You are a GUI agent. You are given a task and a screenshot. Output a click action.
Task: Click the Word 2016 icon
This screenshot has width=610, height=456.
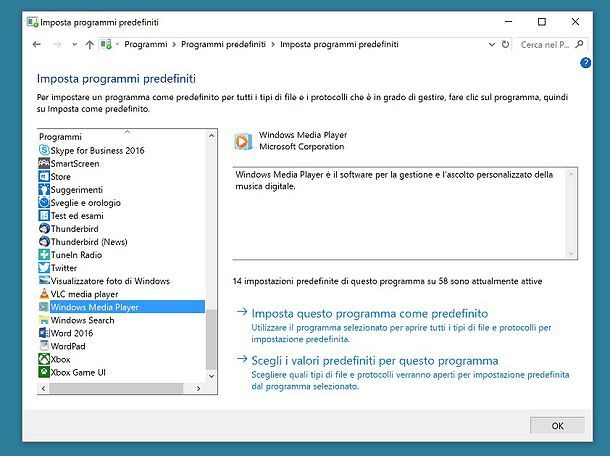44,333
